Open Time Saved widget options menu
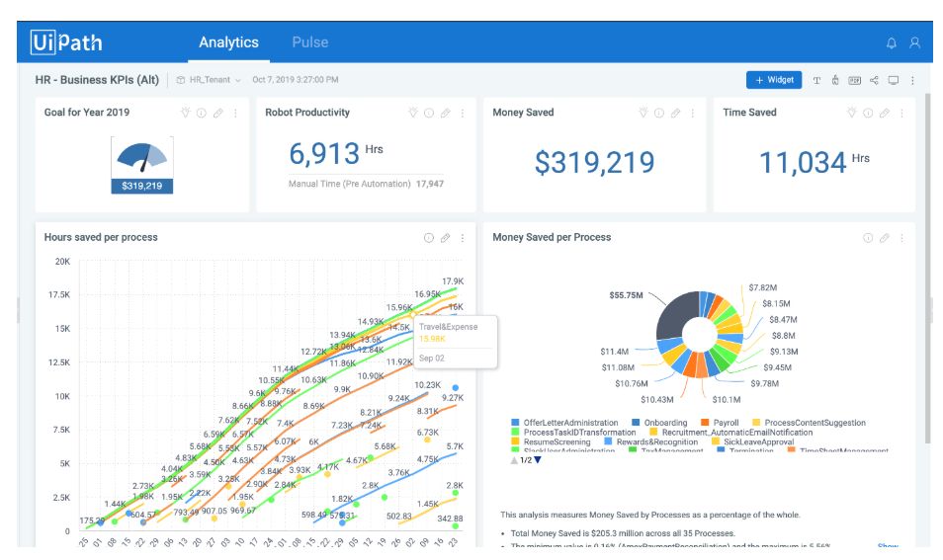Viewport: 943px width, 560px height. (901, 113)
